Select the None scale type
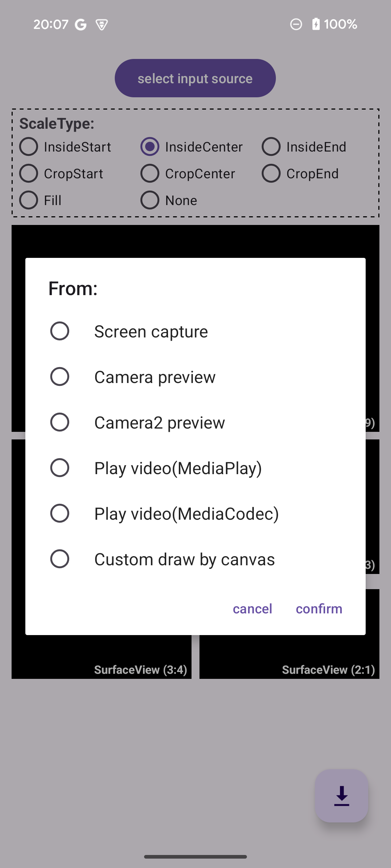The height and width of the screenshot is (868, 391). [x=169, y=200]
